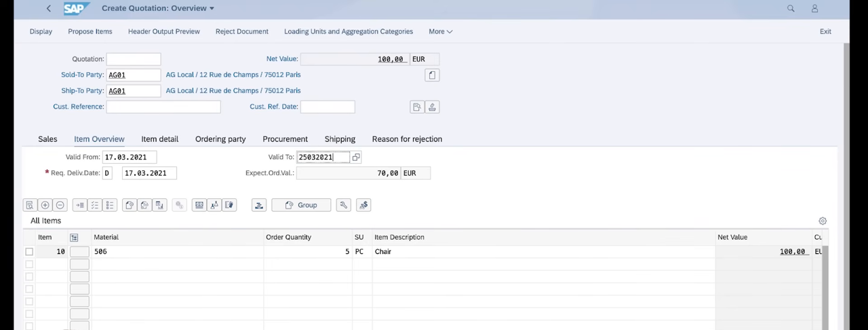Click the Req. Deliv.Date field with 17.03.2021

click(149, 173)
